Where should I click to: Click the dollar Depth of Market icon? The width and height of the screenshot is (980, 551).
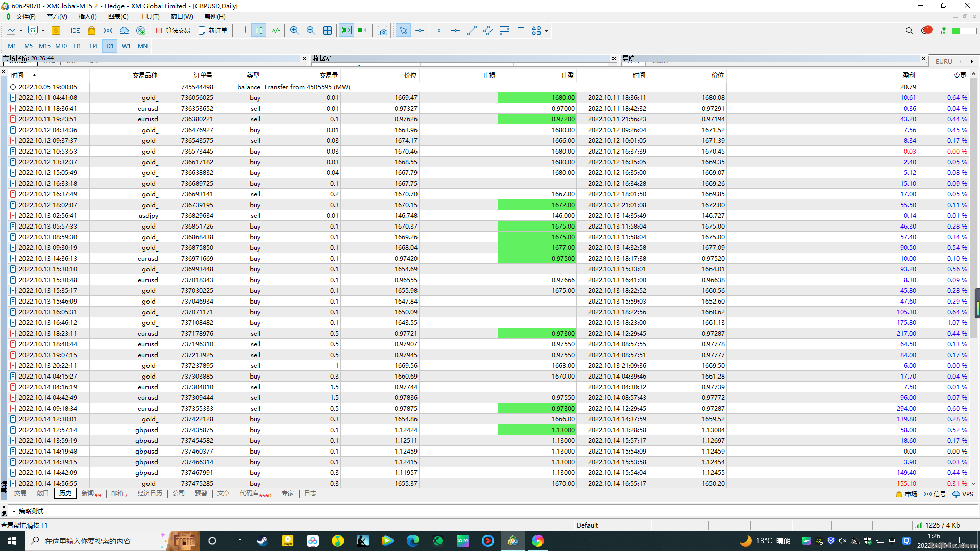click(x=56, y=31)
